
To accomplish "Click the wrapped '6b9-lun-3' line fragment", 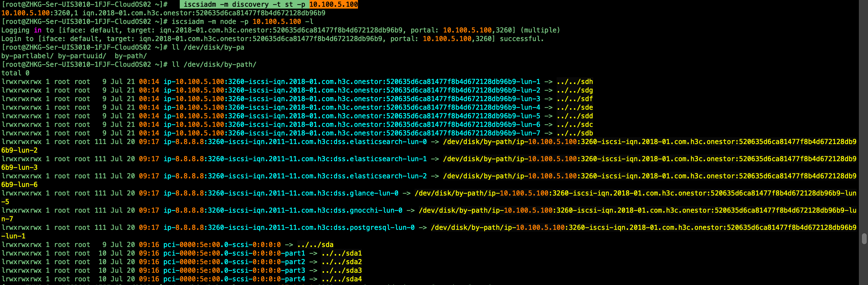I will coord(20,168).
